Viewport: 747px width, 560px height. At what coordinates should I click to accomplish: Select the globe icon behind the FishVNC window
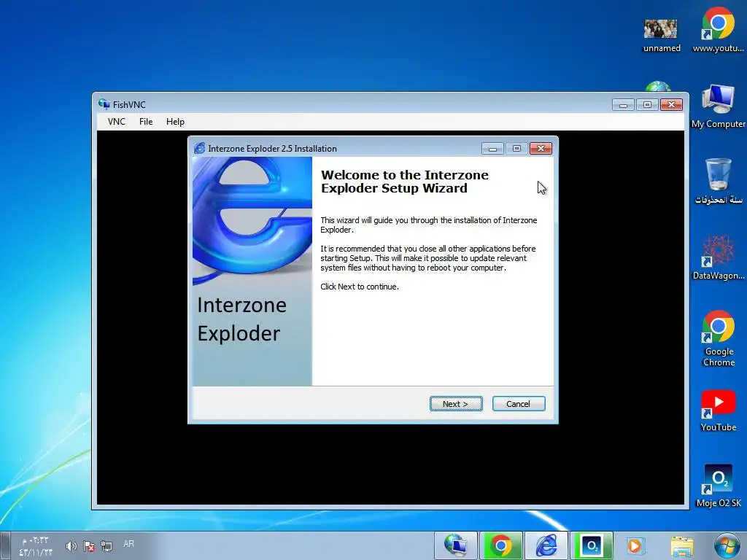[658, 86]
